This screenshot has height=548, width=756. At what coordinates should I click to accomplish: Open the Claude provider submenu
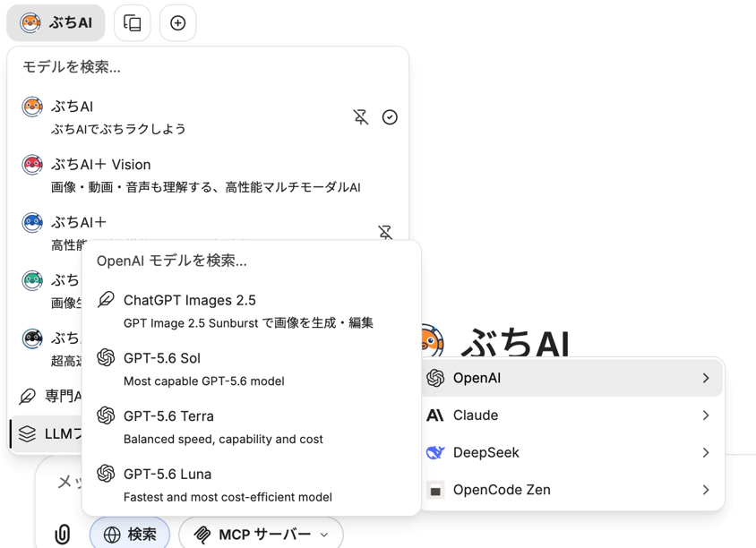pos(572,415)
